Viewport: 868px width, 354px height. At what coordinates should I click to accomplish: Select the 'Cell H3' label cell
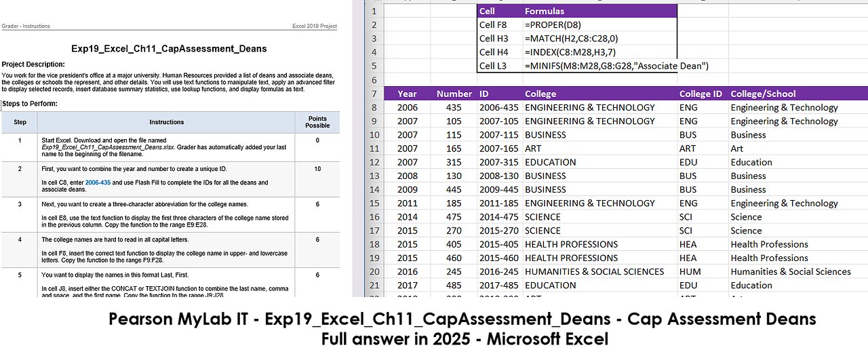pos(500,38)
